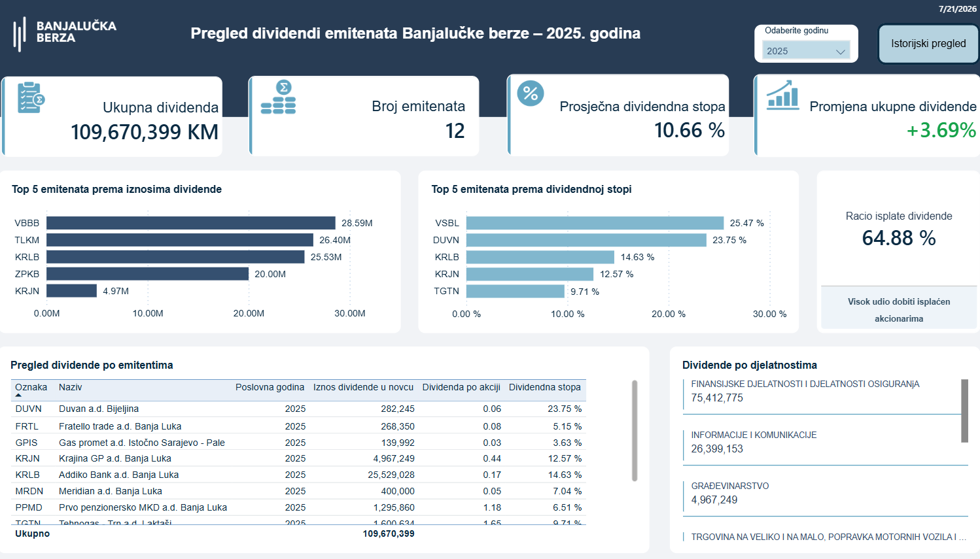980x559 pixels.
Task: Click the percent icon on Prosječna dividendna stopa card
Action: [531, 93]
